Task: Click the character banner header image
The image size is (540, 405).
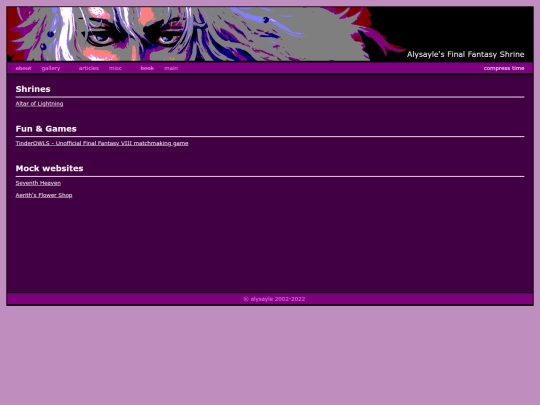Action: [270, 34]
